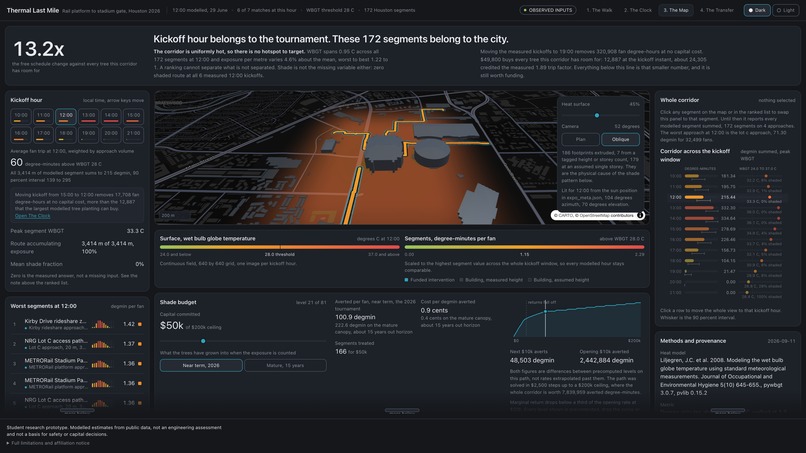Viewport: 806px width, 453px height.
Task: Click the highlighted orange route segment on map
Action: 353,193
